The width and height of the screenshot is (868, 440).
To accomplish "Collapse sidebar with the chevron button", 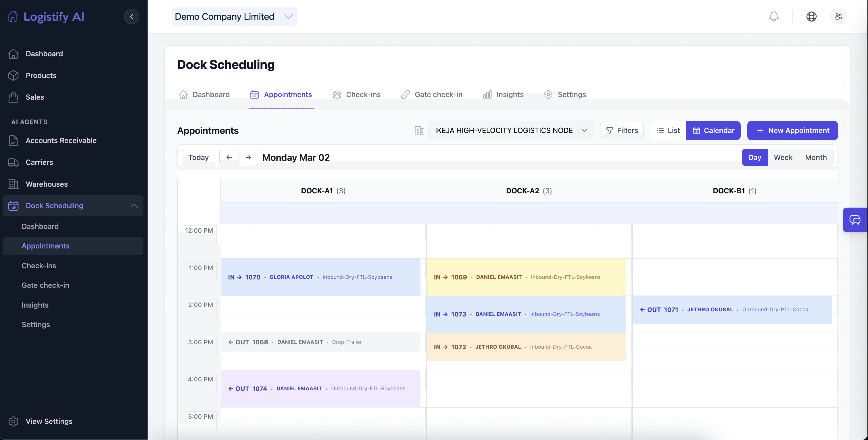I will [x=131, y=16].
